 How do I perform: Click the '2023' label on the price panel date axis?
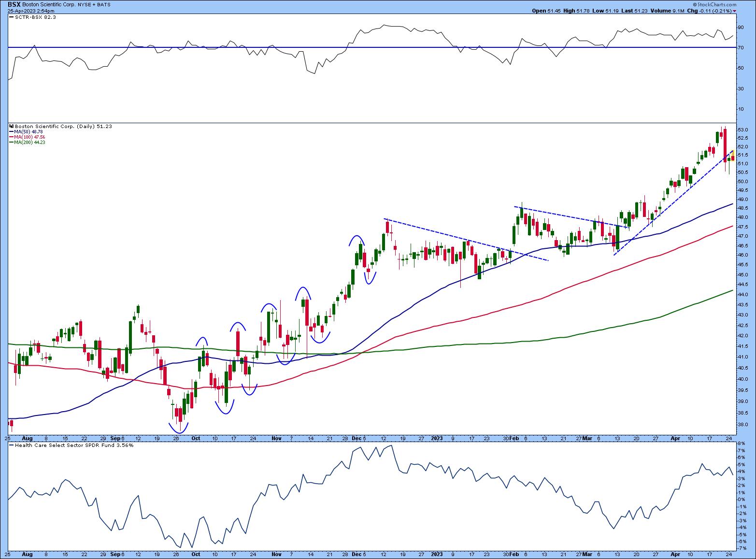coord(437,438)
